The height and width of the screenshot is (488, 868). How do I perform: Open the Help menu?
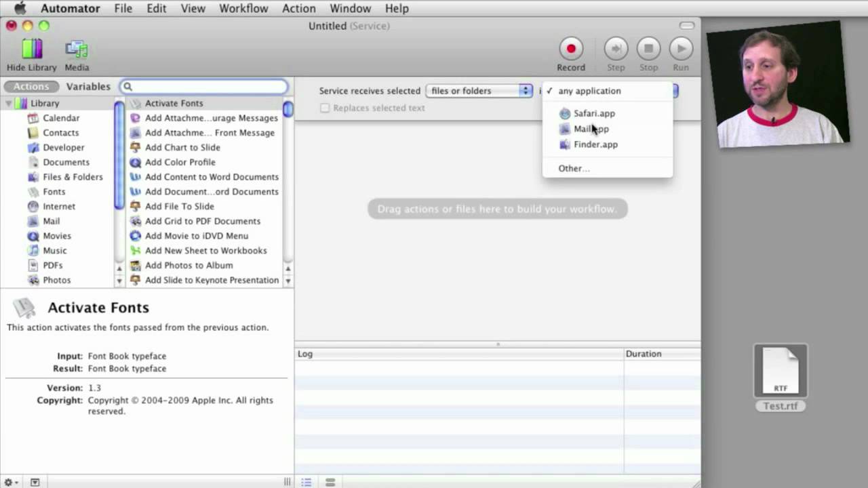[397, 8]
